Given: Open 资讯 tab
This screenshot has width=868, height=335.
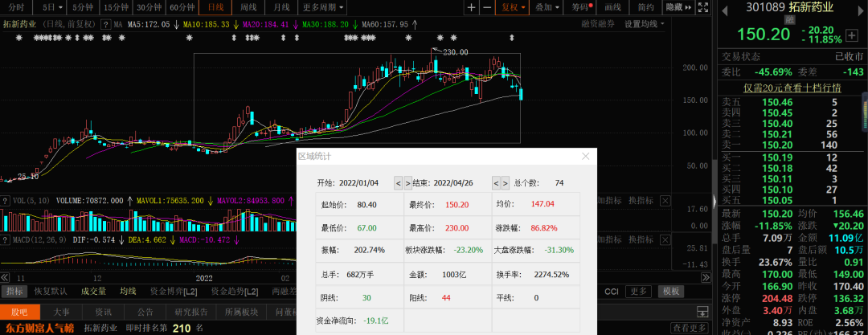Looking at the screenshot, I should pyautogui.click(x=104, y=312).
